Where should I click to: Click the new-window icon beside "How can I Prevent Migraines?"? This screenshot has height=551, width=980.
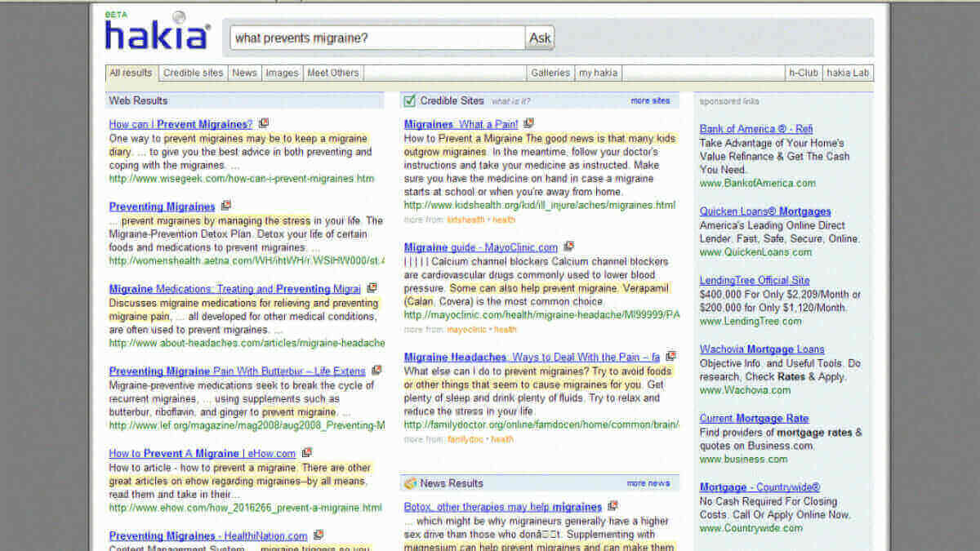coord(263,121)
